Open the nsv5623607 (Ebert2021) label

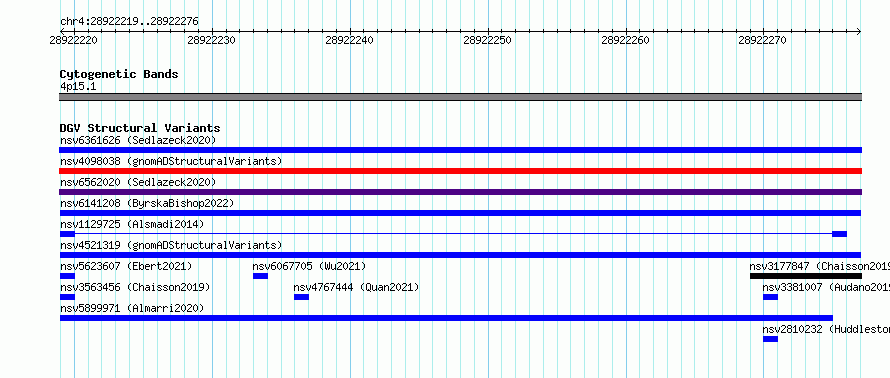pos(126,266)
